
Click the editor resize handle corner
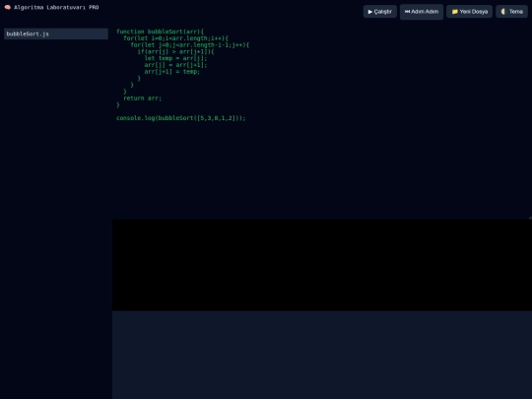pyautogui.click(x=530, y=218)
